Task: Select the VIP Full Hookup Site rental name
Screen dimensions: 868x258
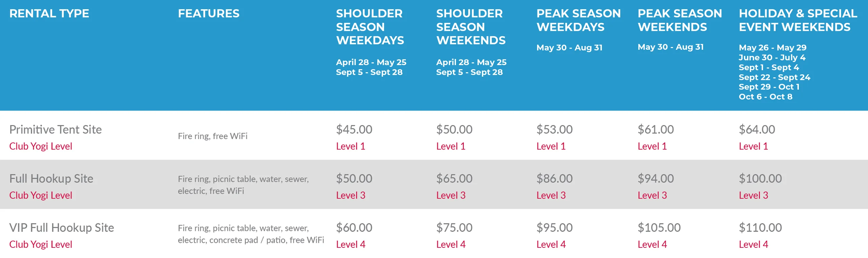Action: [x=62, y=228]
